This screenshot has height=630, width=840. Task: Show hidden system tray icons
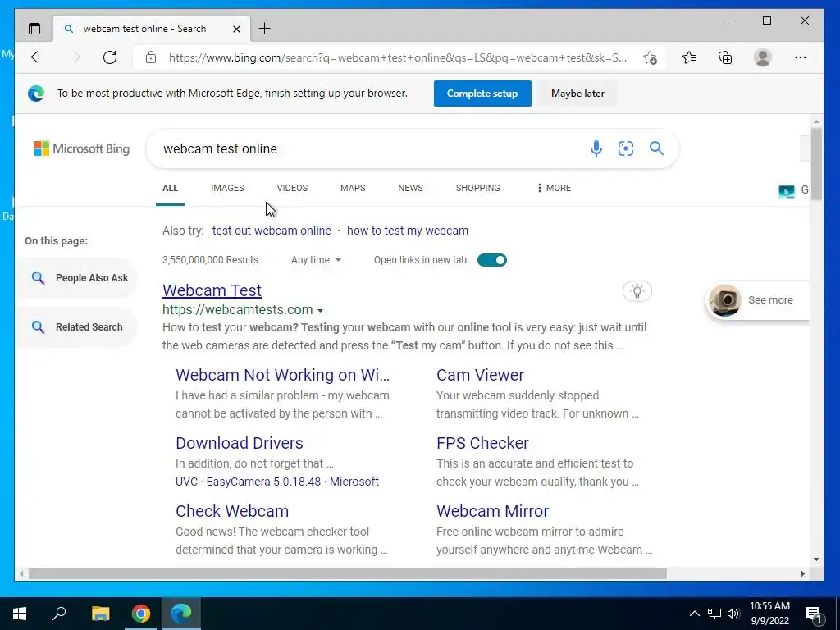694,614
